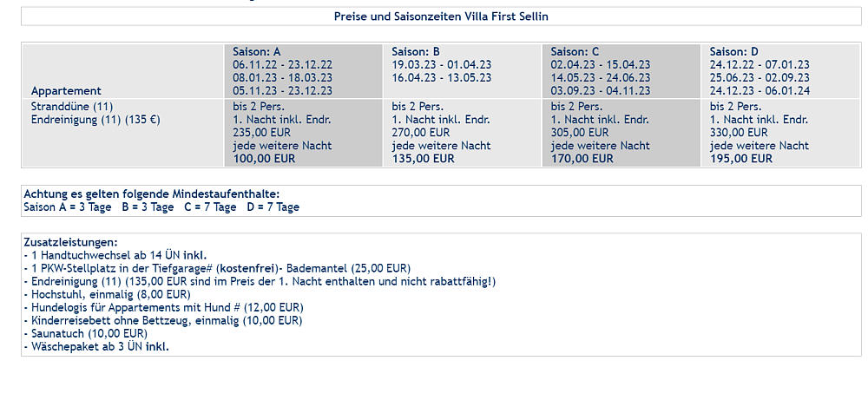
Task: Click the Stranddüne (11) apartment name
Action: coord(72,106)
